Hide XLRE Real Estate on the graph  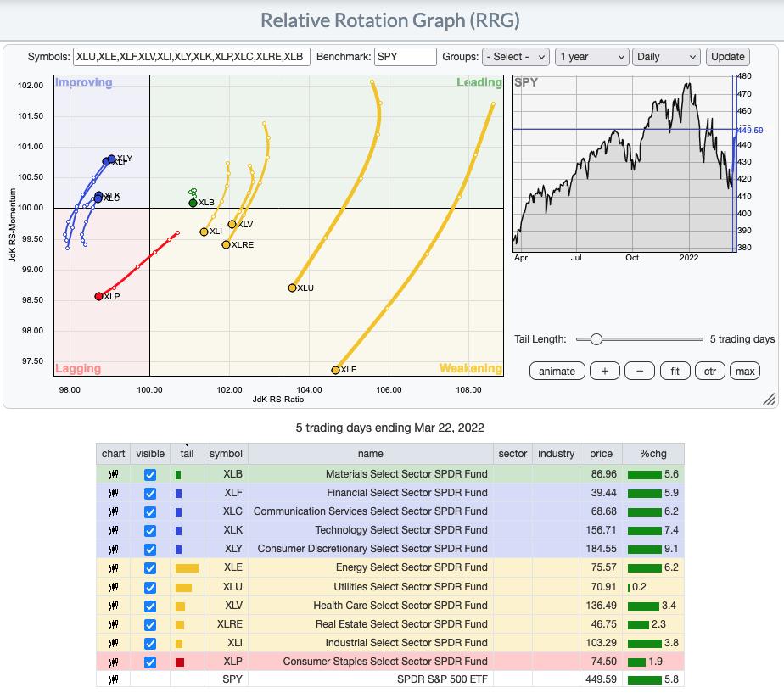pyautogui.click(x=150, y=625)
